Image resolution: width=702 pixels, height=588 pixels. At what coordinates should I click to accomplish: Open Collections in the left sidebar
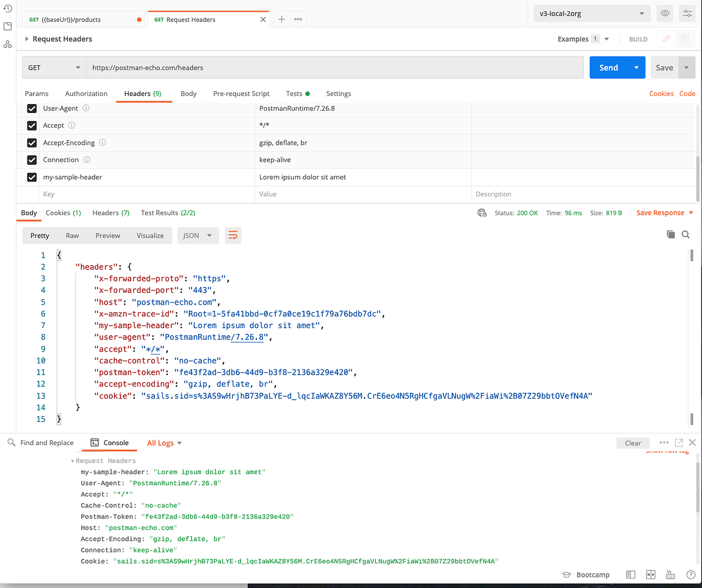pyautogui.click(x=7, y=26)
